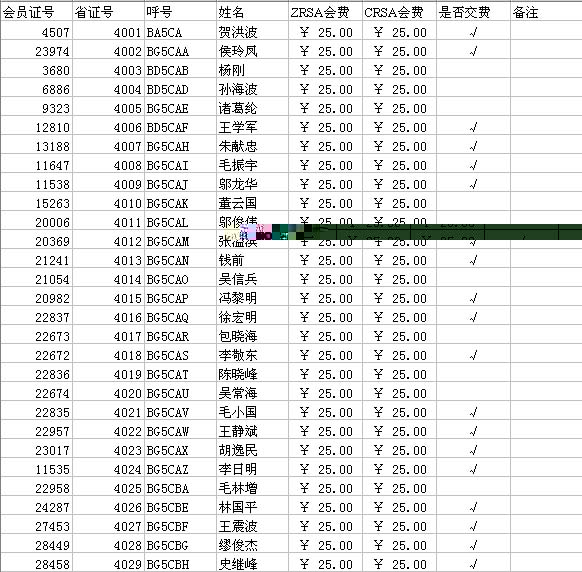Viewport: 582px width, 572px height.
Task: Click callsign cell BG5CAM
Action: [x=180, y=239]
